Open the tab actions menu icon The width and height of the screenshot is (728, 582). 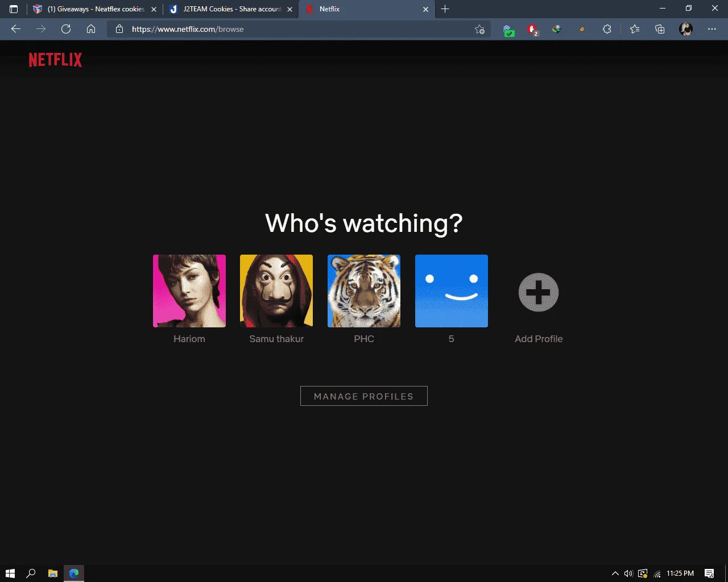pos(14,9)
